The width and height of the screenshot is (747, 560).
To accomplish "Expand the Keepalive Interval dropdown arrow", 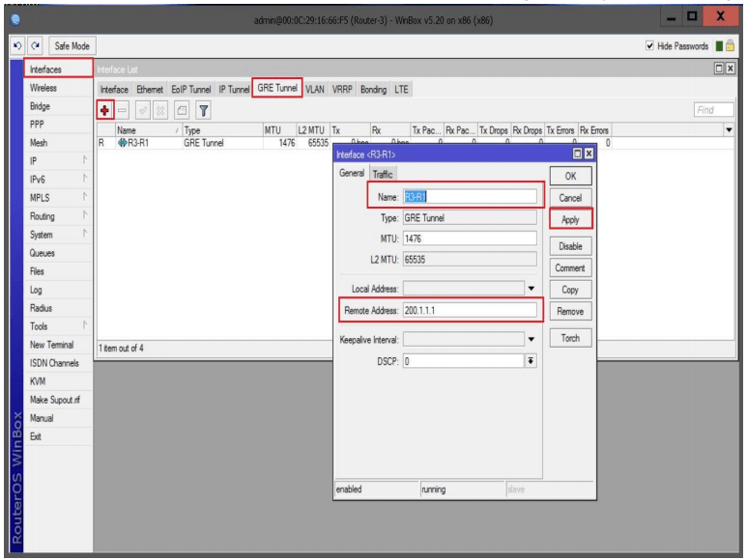I will pos(531,340).
